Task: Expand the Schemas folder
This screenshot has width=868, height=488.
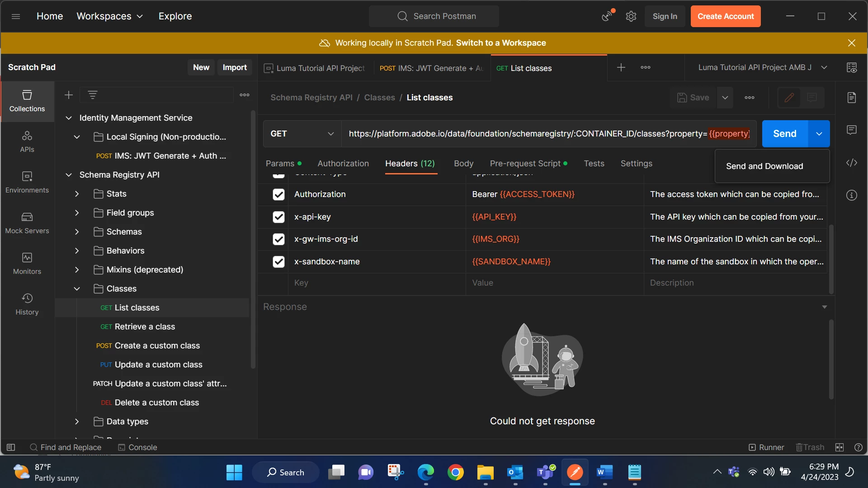Action: 77,232
